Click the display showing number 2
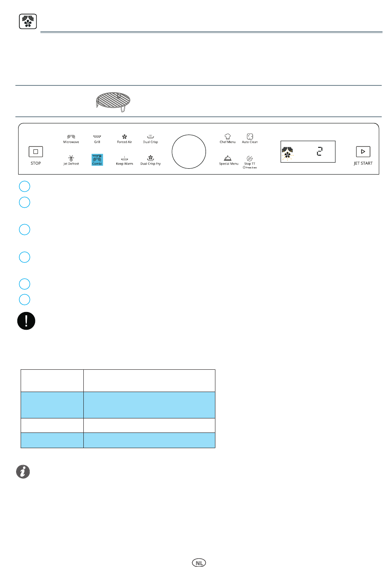The height and width of the screenshot is (567, 392). click(308, 151)
